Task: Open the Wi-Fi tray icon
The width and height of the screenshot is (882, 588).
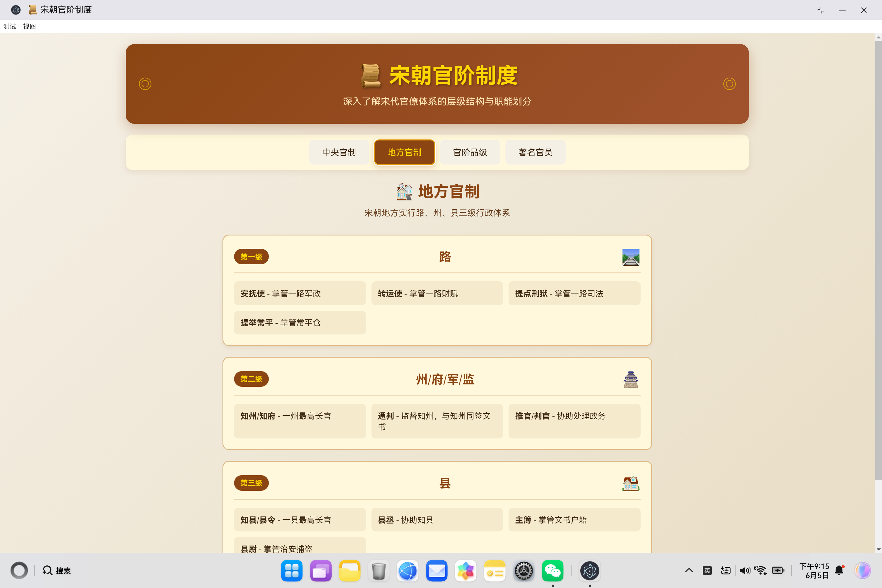Action: click(760, 570)
